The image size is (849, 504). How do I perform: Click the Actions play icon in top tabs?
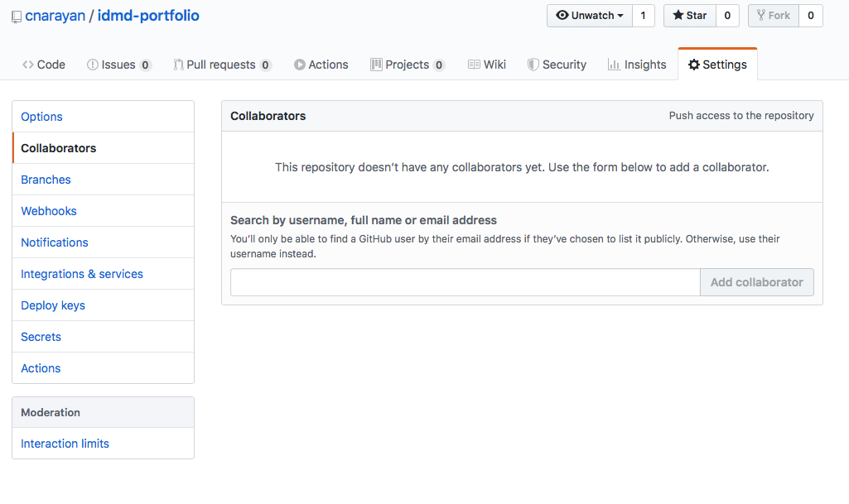pos(299,65)
